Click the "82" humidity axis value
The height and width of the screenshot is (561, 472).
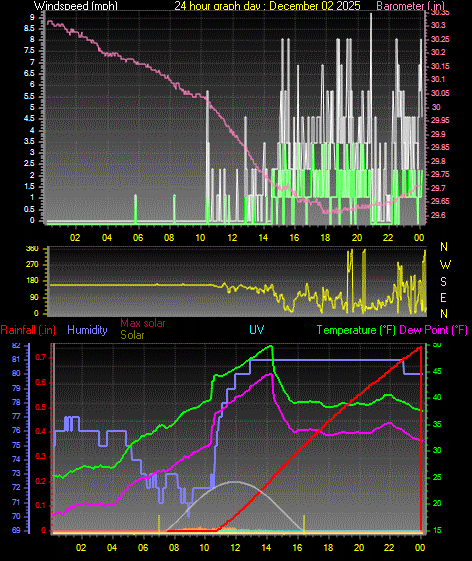(x=16, y=345)
